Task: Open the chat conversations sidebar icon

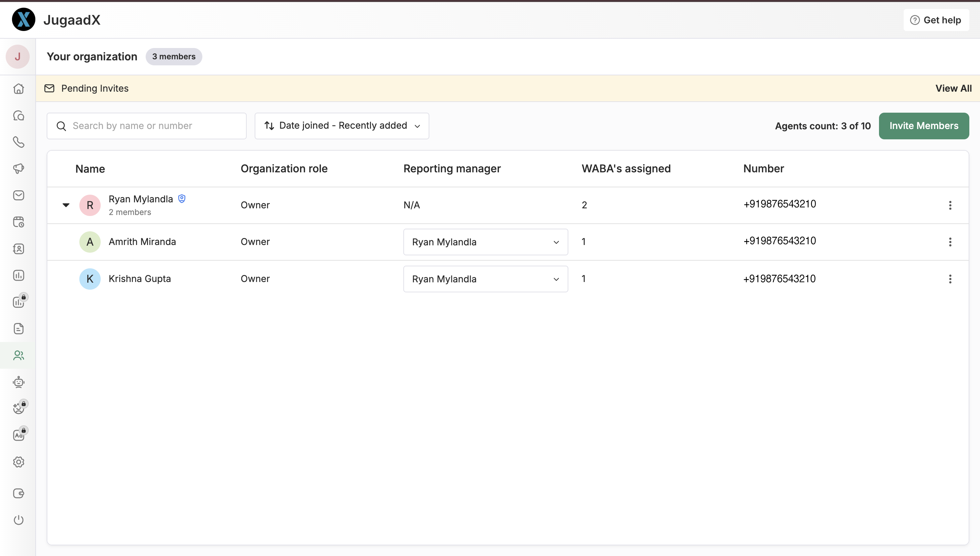Action: click(18, 116)
